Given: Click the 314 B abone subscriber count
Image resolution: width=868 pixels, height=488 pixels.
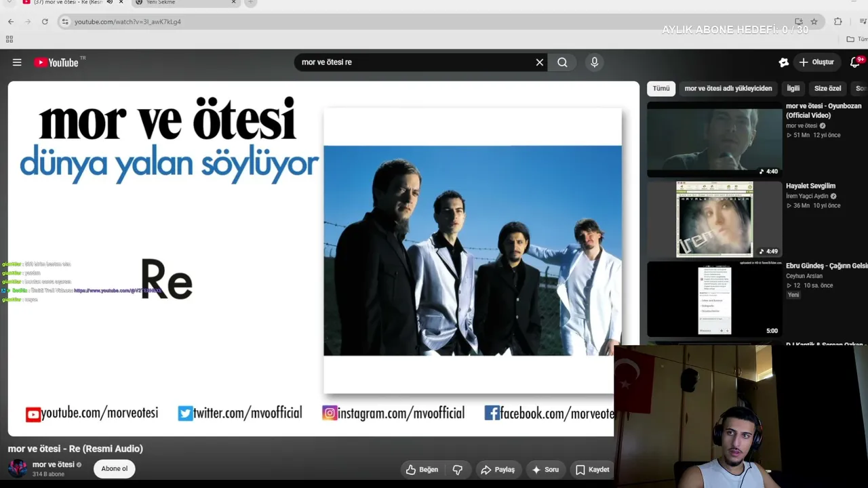Looking at the screenshot, I should [x=48, y=474].
